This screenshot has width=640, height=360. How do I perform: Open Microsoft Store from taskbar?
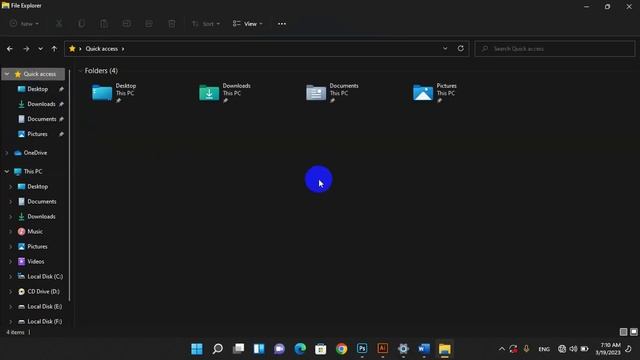(320, 349)
